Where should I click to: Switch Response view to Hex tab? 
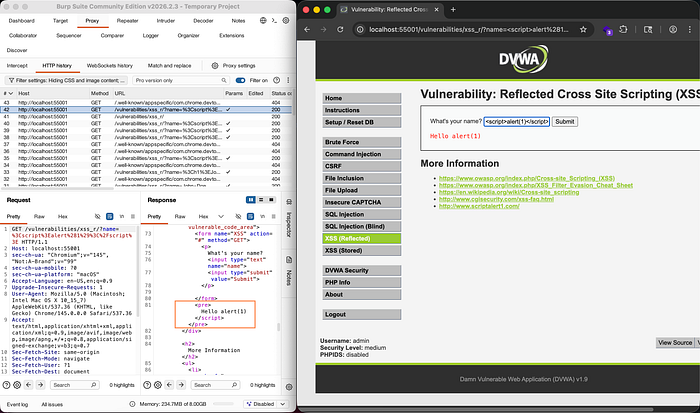tap(203, 217)
